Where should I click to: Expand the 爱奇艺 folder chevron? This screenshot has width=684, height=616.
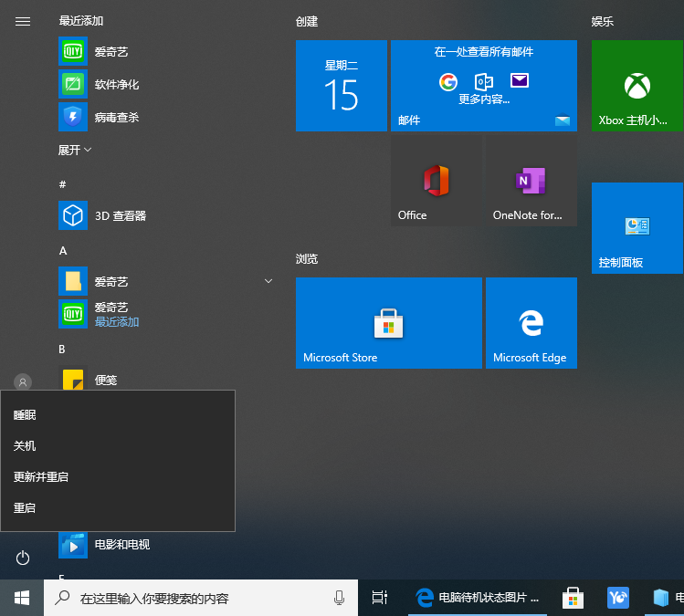[268, 281]
